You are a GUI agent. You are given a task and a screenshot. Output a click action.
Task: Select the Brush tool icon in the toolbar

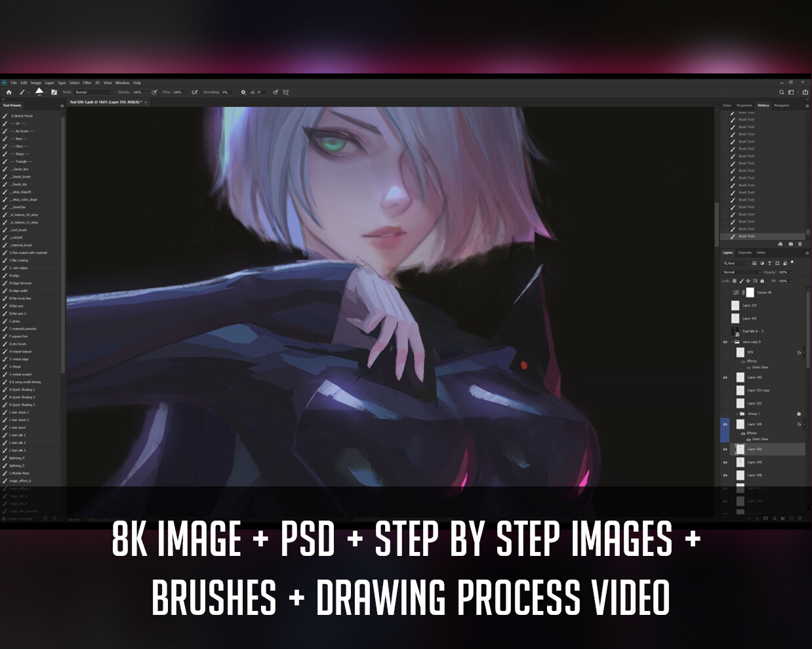22,92
